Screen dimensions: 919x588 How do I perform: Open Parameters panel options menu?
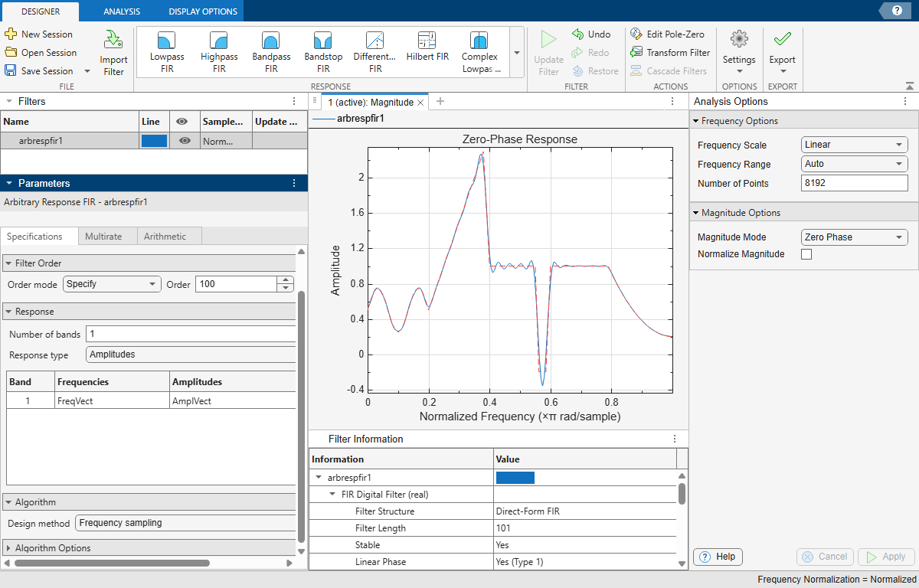click(294, 183)
